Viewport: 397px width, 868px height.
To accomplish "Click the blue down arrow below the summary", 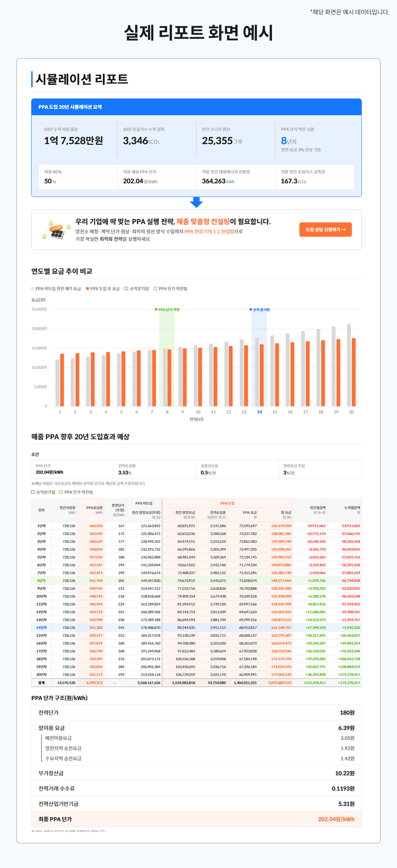I will [196, 202].
